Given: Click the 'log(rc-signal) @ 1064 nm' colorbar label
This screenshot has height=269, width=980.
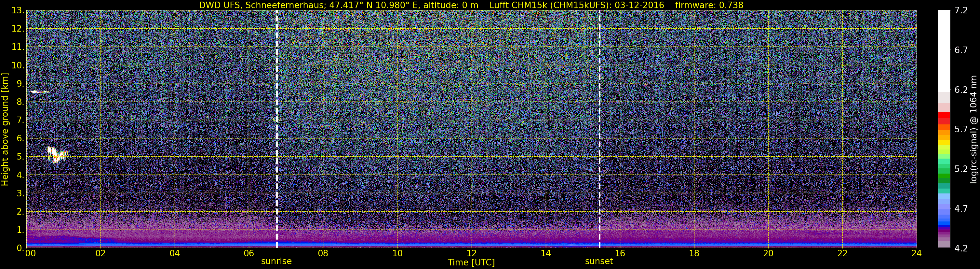Looking at the screenshot, I should click(973, 129).
